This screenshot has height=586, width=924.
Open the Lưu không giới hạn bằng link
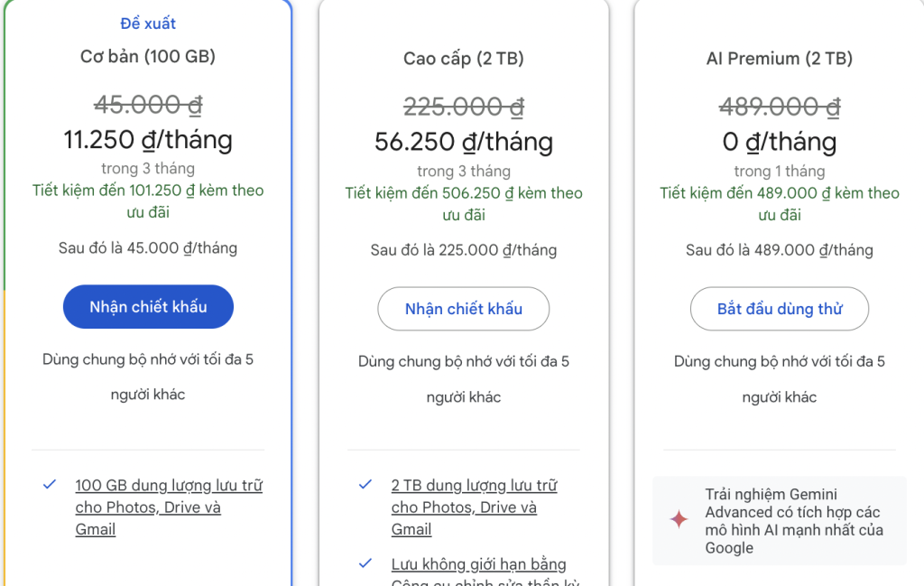coord(478,564)
